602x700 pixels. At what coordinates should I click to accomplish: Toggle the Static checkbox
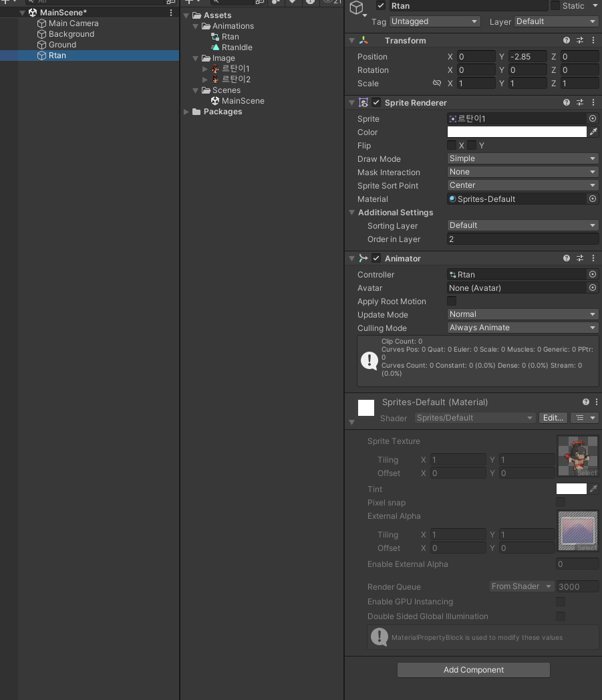[555, 5]
